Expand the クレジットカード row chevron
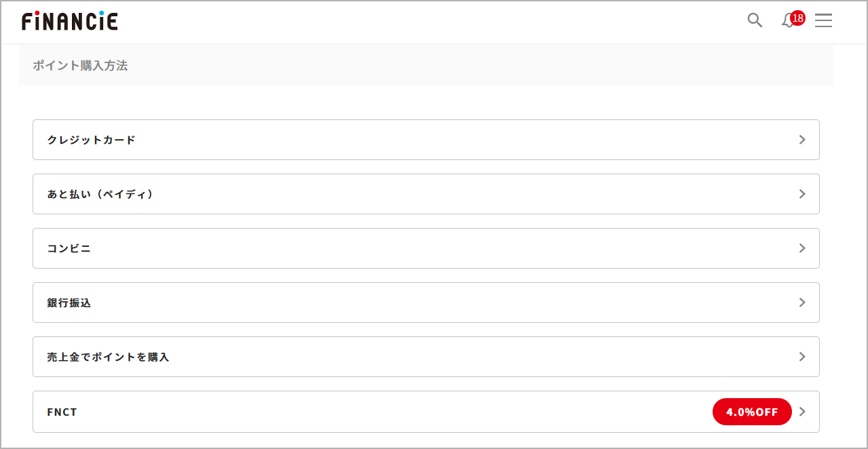This screenshot has height=449, width=868. point(802,140)
